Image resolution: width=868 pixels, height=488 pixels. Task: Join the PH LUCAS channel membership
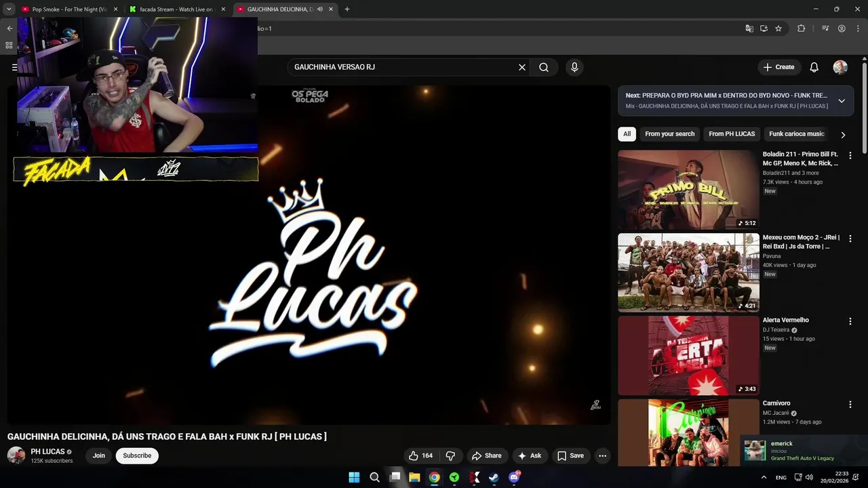coord(99,455)
